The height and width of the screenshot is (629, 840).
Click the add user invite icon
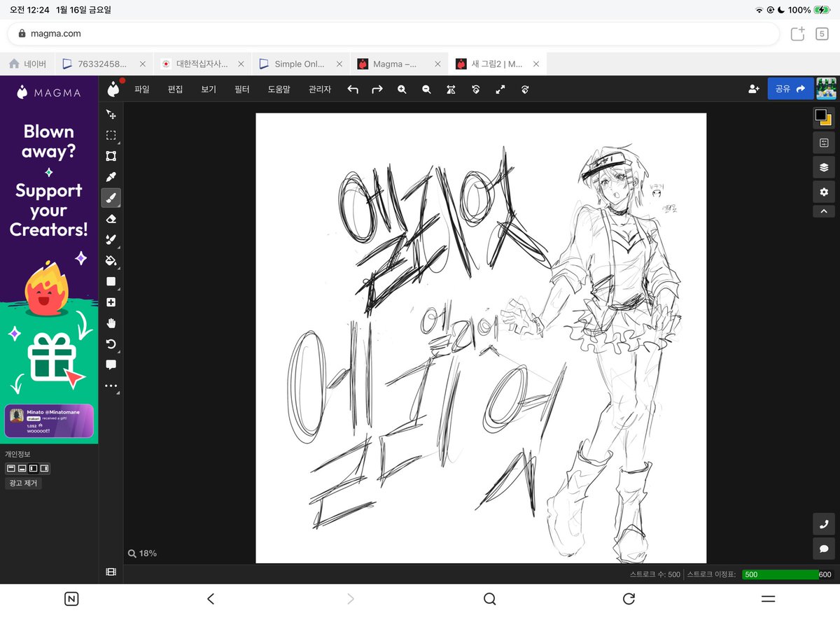(x=753, y=89)
